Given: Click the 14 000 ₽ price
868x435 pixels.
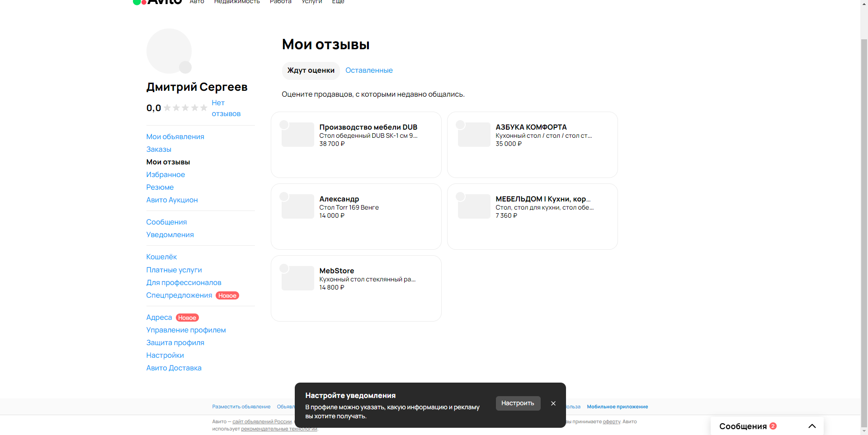Looking at the screenshot, I should 332,215.
